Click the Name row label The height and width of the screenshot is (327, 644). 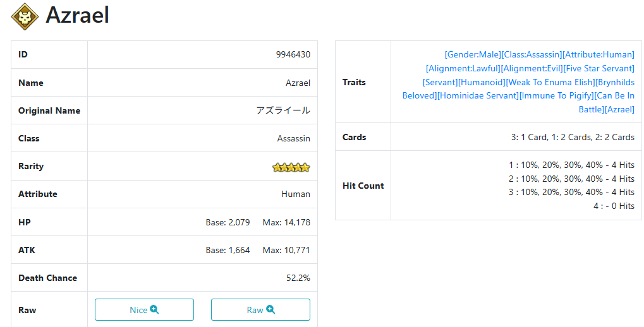click(x=31, y=83)
